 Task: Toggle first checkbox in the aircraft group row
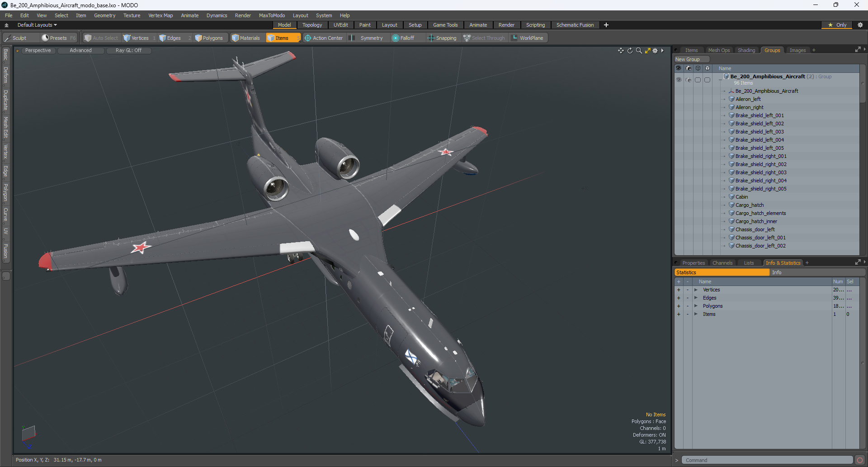pyautogui.click(x=698, y=80)
